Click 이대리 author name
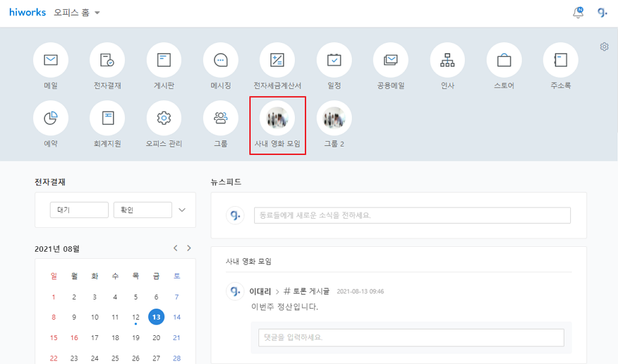This screenshot has height=364, width=618. tap(260, 292)
